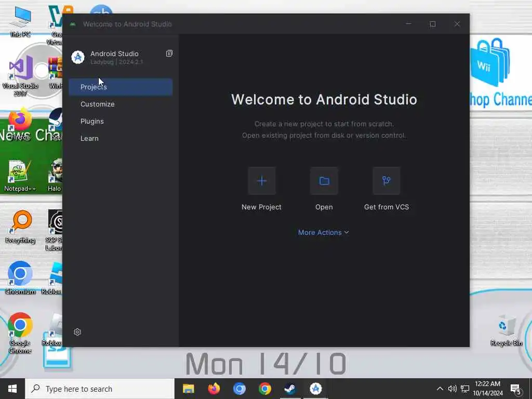Click the Android Studio logo in sidebar
This screenshot has height=399, width=532.
(x=78, y=57)
